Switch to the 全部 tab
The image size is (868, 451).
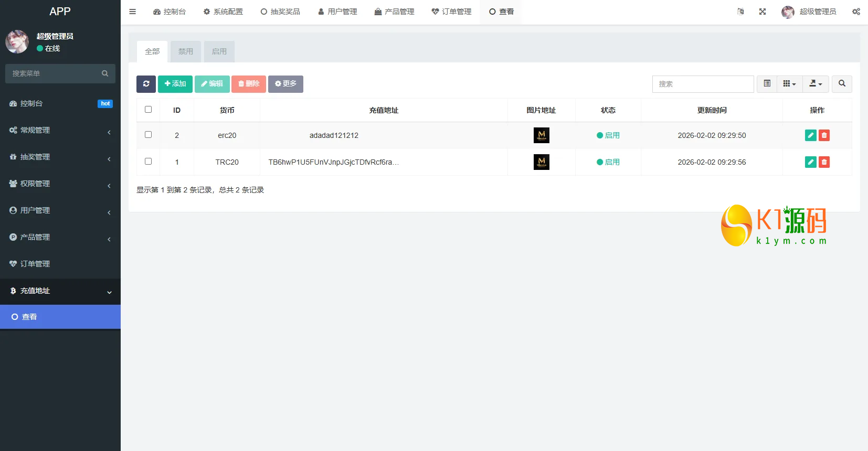tap(152, 51)
